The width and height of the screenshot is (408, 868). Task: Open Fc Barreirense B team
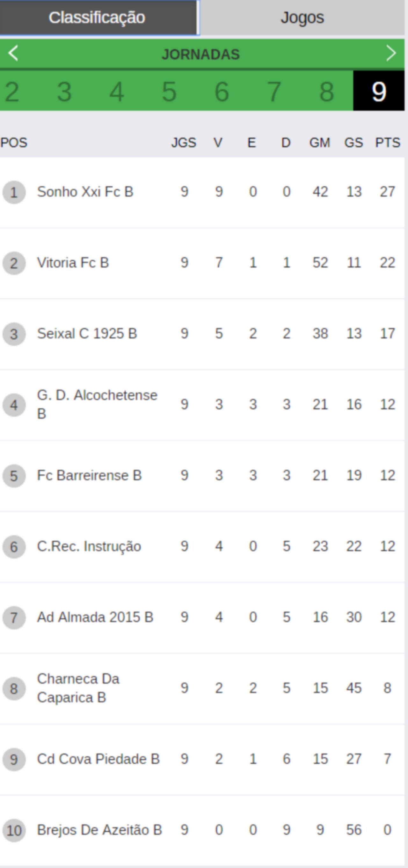[89, 475]
